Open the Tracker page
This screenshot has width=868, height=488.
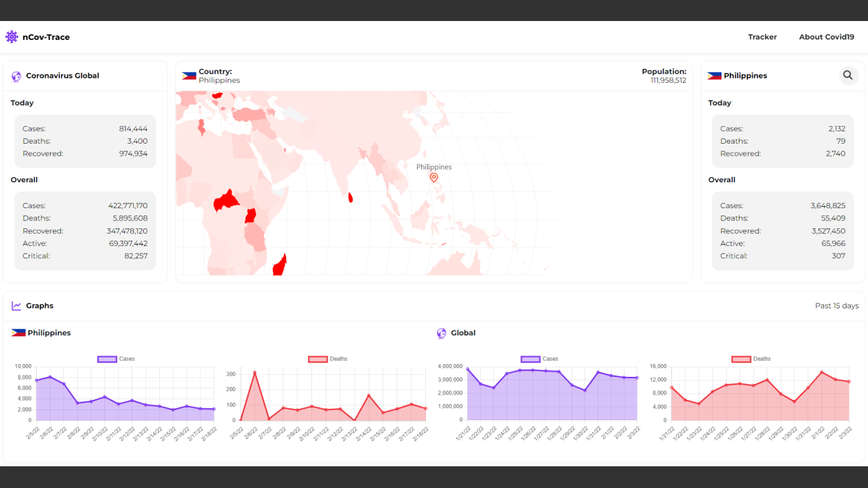(x=762, y=37)
